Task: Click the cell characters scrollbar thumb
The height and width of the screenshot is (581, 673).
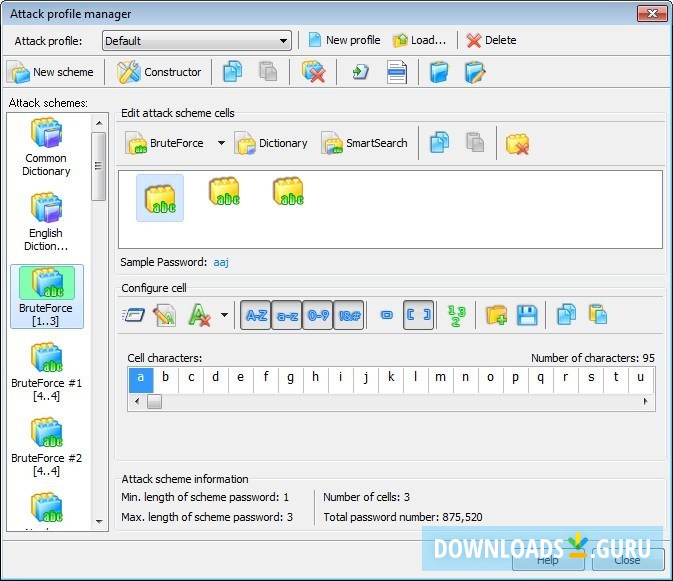Action: click(155, 402)
